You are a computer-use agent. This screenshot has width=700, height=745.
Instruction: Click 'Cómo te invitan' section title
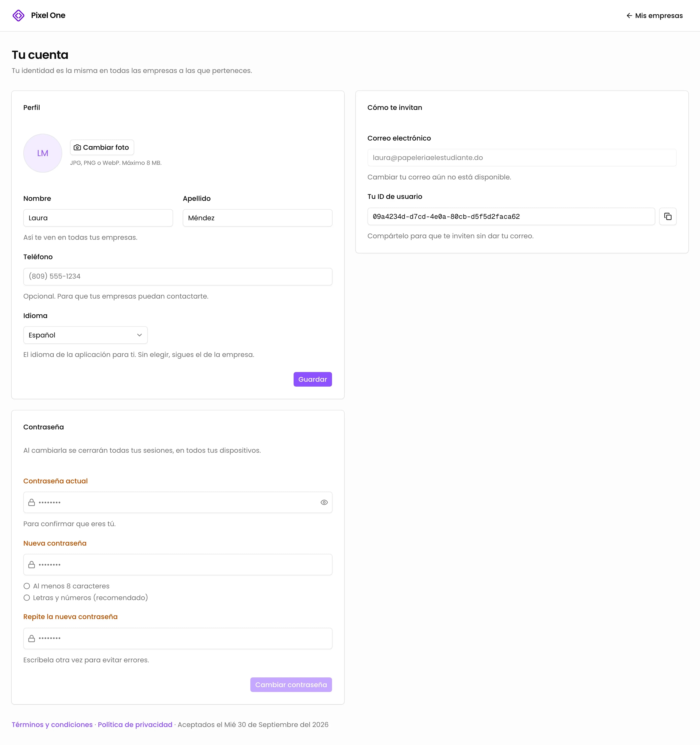tap(395, 107)
